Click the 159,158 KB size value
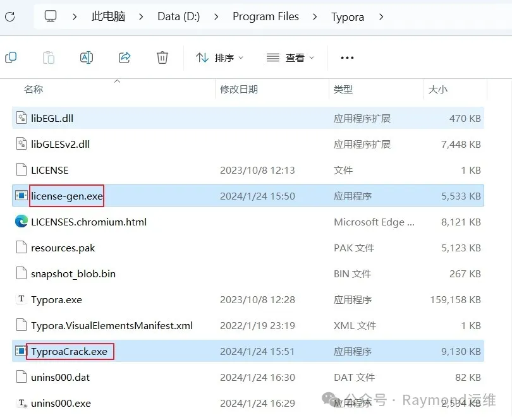The image size is (512, 420). 456,299
